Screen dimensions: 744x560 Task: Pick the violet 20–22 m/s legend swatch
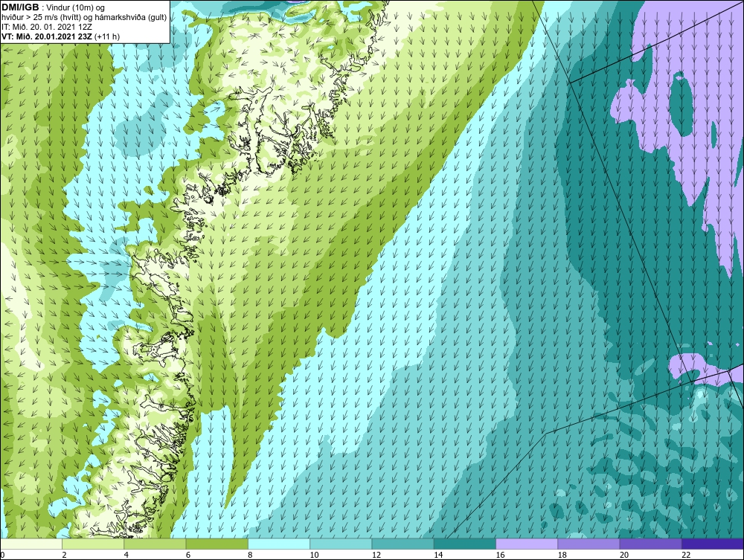[651, 544]
